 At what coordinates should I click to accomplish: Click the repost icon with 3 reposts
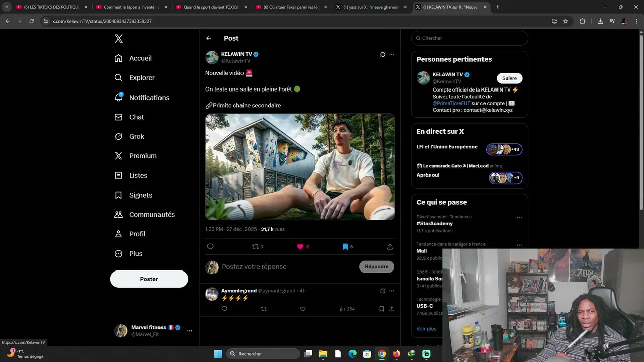click(x=257, y=247)
